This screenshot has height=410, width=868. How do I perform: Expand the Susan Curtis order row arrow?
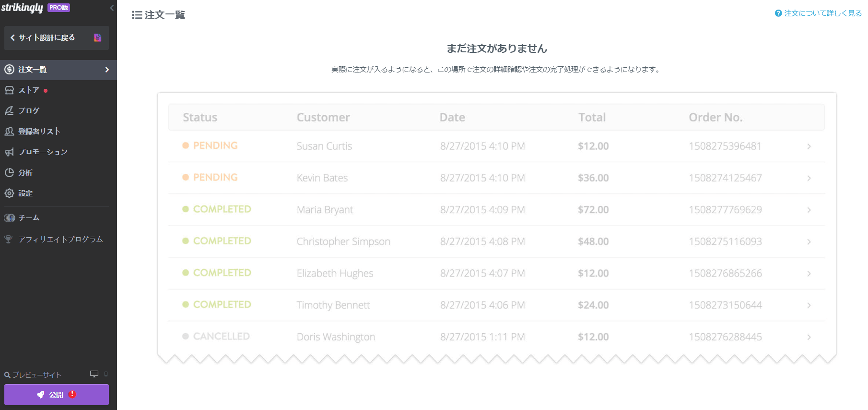click(x=809, y=146)
